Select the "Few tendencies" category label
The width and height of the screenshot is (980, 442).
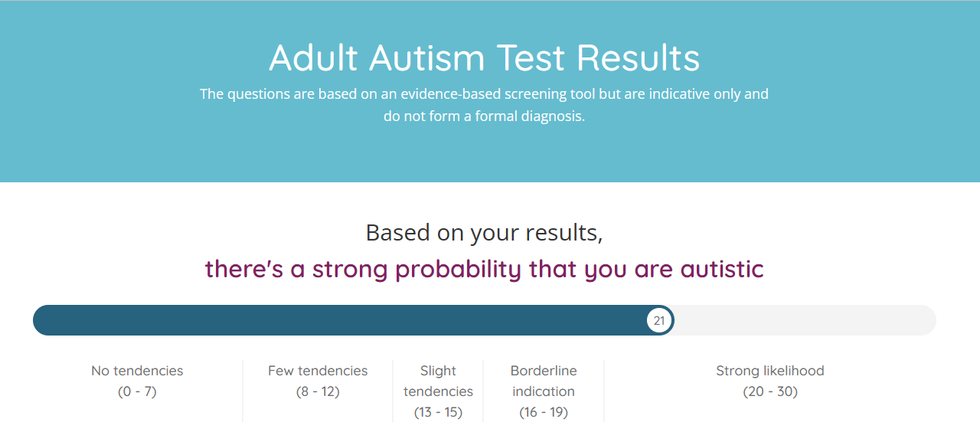318,371
